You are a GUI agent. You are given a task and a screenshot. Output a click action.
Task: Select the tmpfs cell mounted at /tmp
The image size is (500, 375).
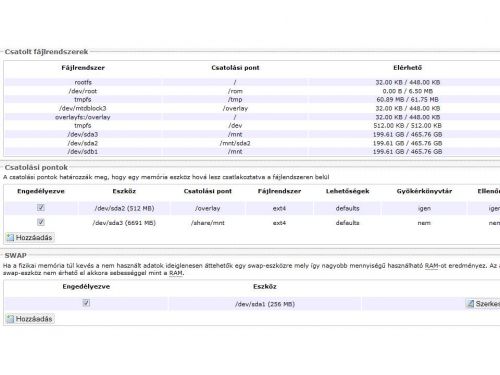(83, 100)
